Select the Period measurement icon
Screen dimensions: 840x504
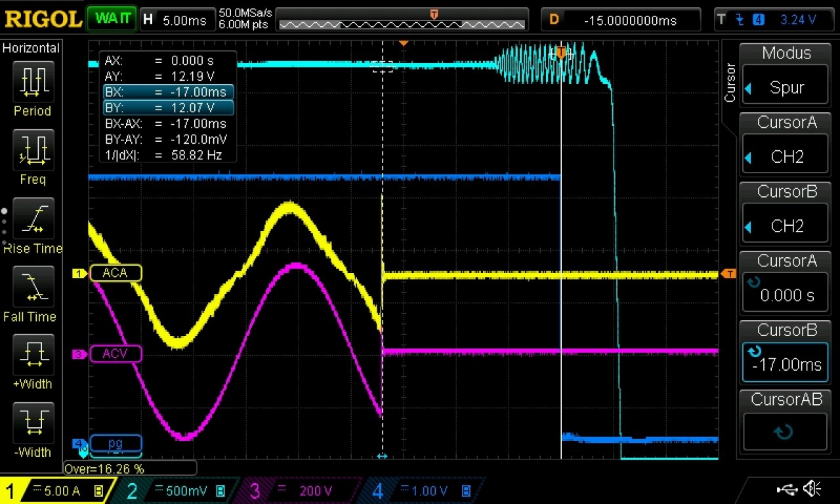(33, 82)
